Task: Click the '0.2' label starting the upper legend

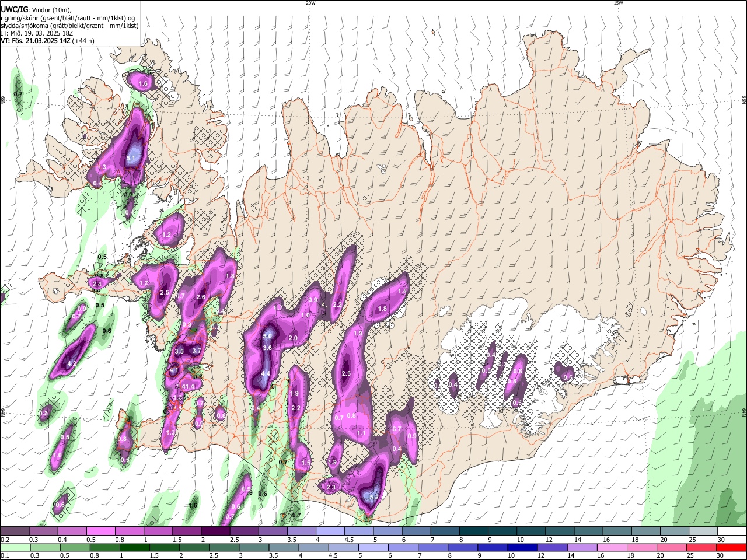Action: pos(5,540)
